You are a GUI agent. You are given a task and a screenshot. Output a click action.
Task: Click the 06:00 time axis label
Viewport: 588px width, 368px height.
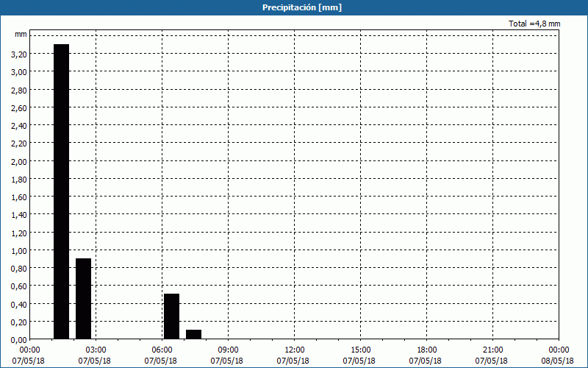tap(162, 350)
